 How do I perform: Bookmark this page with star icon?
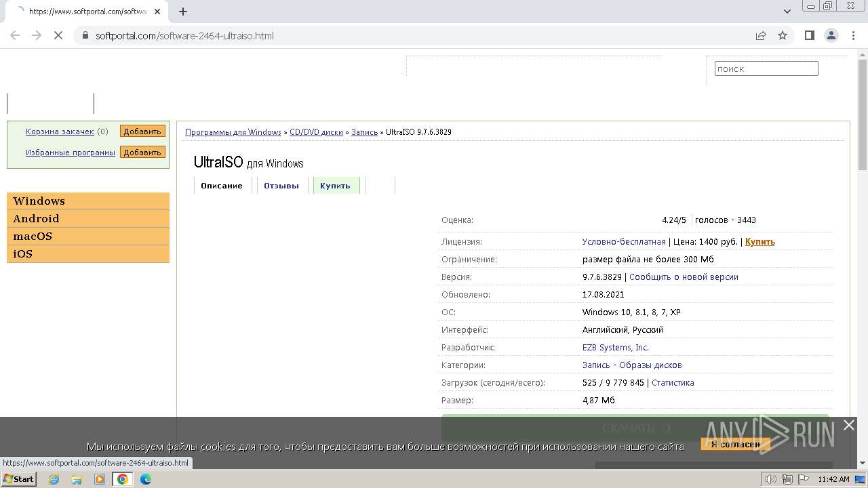click(x=783, y=35)
